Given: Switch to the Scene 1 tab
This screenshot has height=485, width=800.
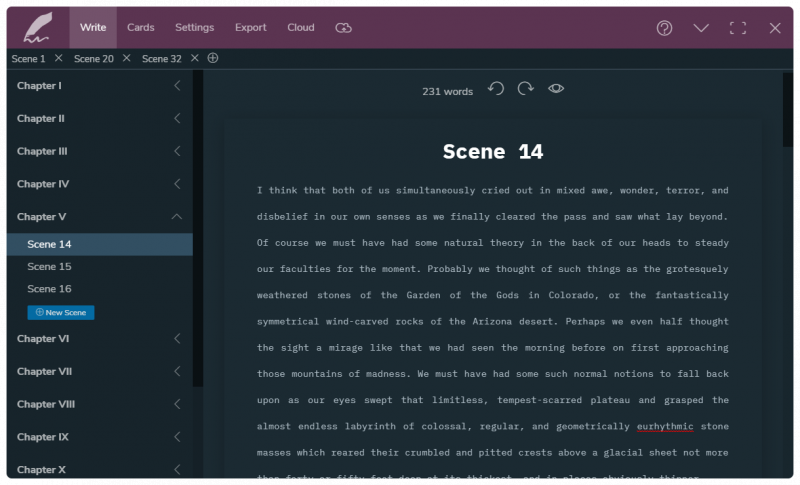Looking at the screenshot, I should click(x=28, y=59).
